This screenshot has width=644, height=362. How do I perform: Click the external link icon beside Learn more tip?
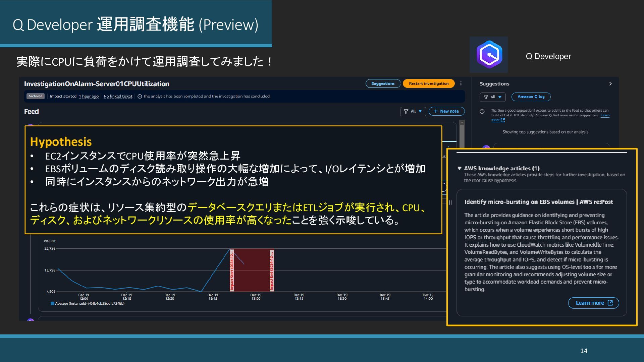(503, 120)
